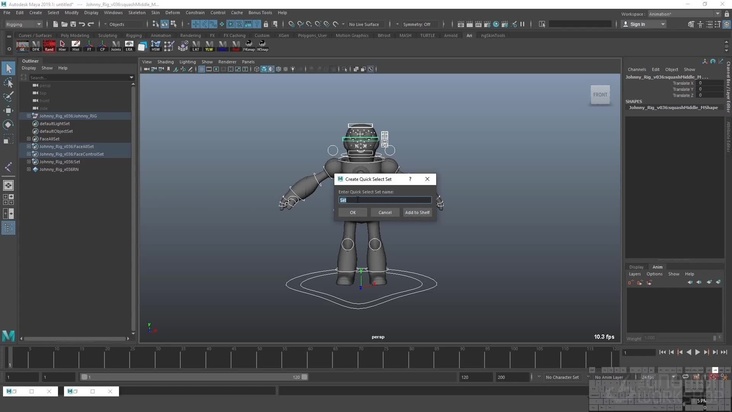Open the Rigging menu set dropdown
The height and width of the screenshot is (412, 732).
(24, 24)
